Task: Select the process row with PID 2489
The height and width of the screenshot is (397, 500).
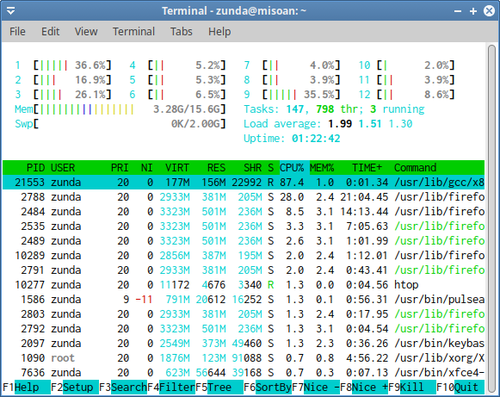Action: click(243, 241)
